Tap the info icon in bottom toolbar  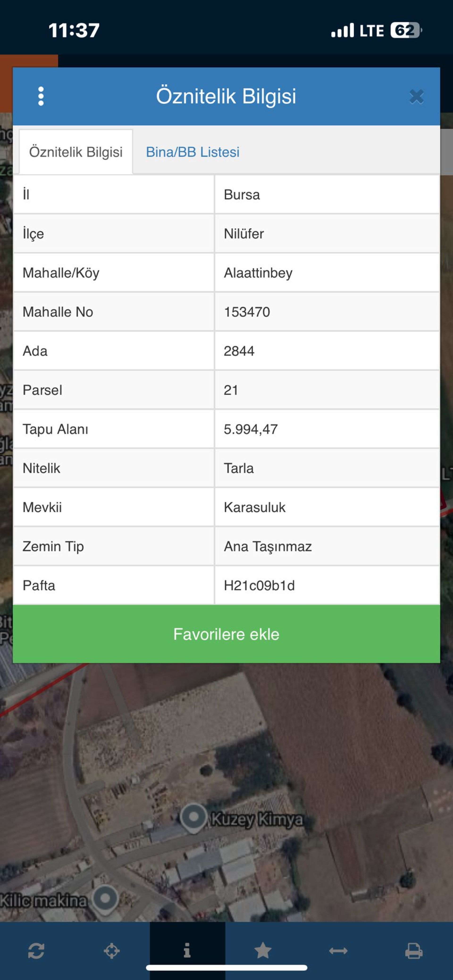click(187, 951)
